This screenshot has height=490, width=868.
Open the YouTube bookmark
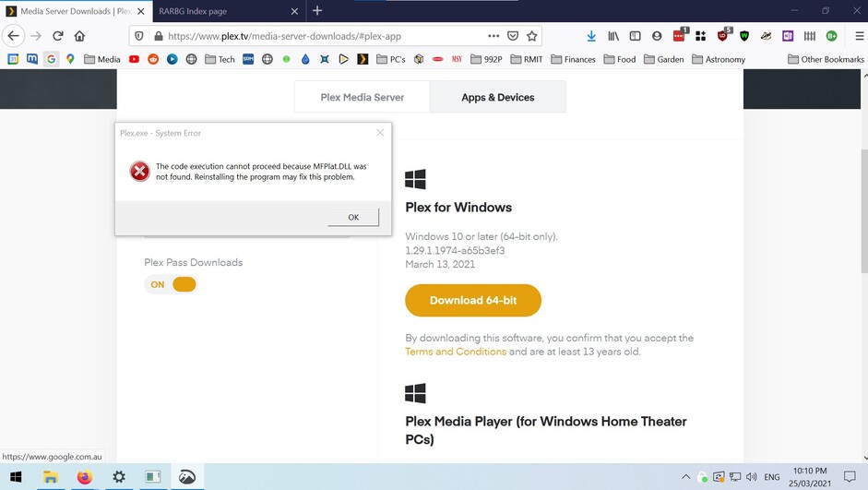pos(134,59)
